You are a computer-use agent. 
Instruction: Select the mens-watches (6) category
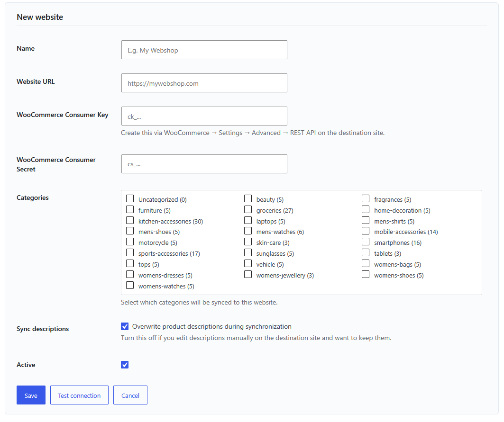(x=248, y=231)
